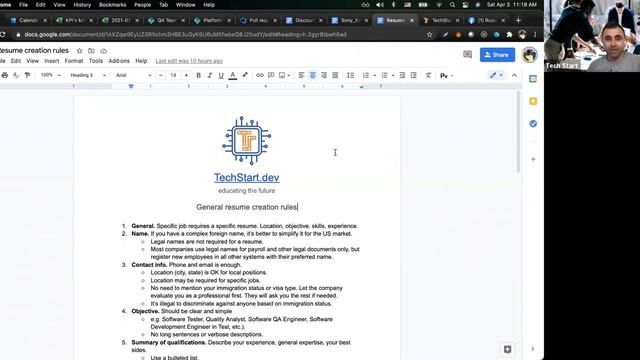Click the font size 14 field

click(x=173, y=75)
